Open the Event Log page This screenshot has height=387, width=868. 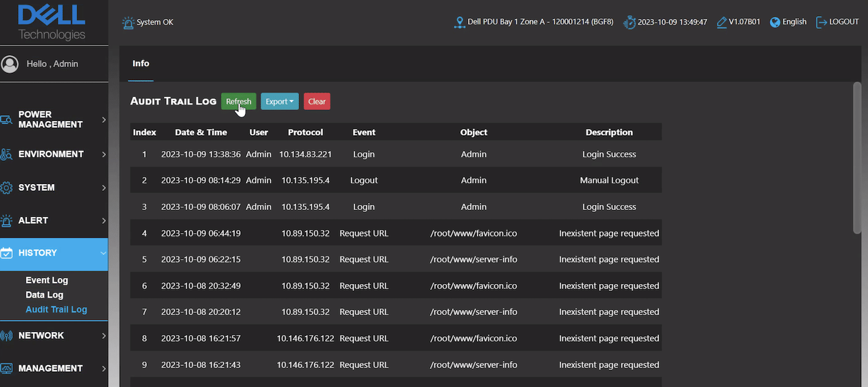(x=47, y=280)
